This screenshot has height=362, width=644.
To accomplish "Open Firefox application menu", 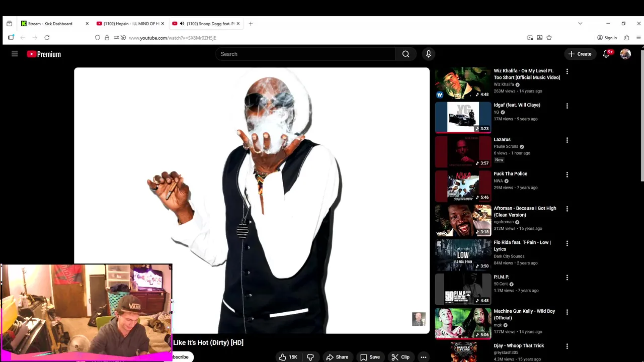I will [638, 38].
